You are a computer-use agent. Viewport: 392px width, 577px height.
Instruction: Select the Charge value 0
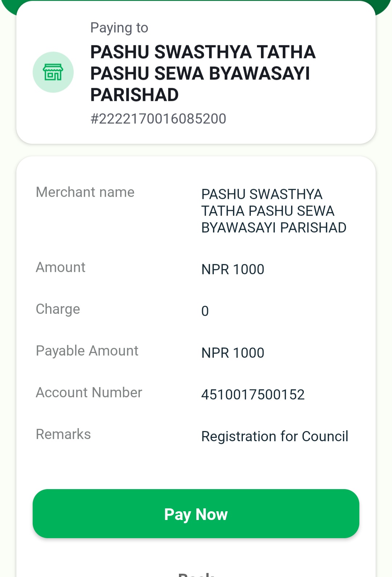[x=205, y=311]
